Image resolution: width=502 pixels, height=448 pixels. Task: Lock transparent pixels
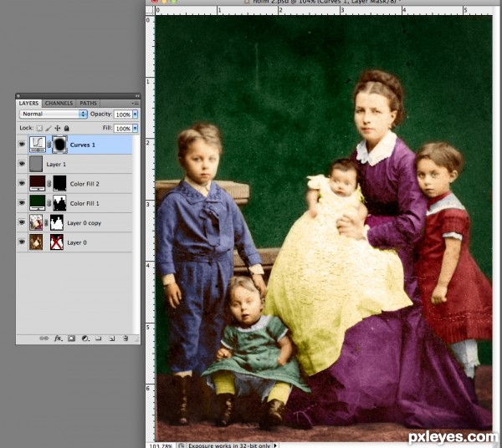tap(39, 128)
